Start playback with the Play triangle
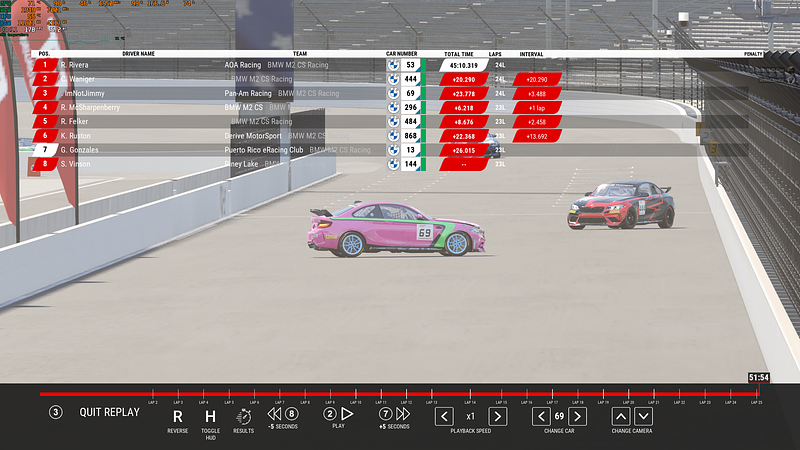Viewport: 800px width, 450px height. [x=347, y=414]
